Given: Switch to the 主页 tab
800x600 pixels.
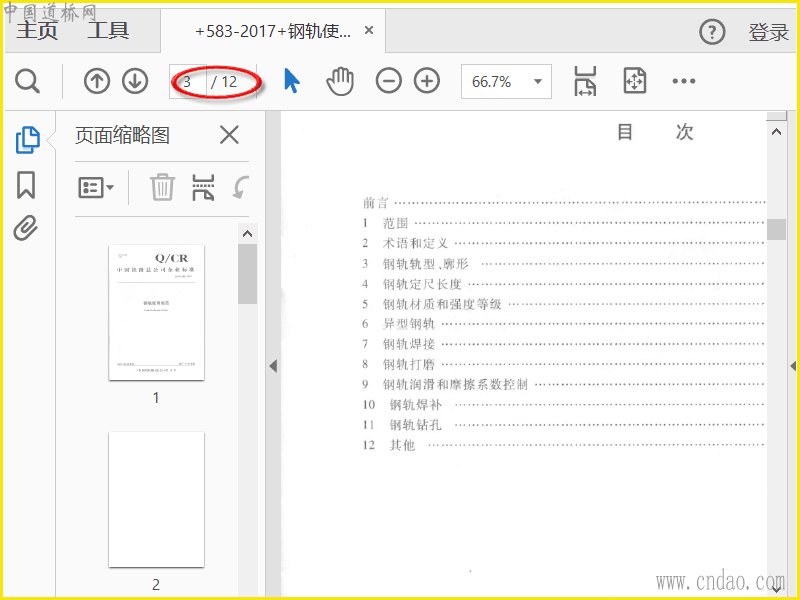Looking at the screenshot, I should tap(37, 31).
